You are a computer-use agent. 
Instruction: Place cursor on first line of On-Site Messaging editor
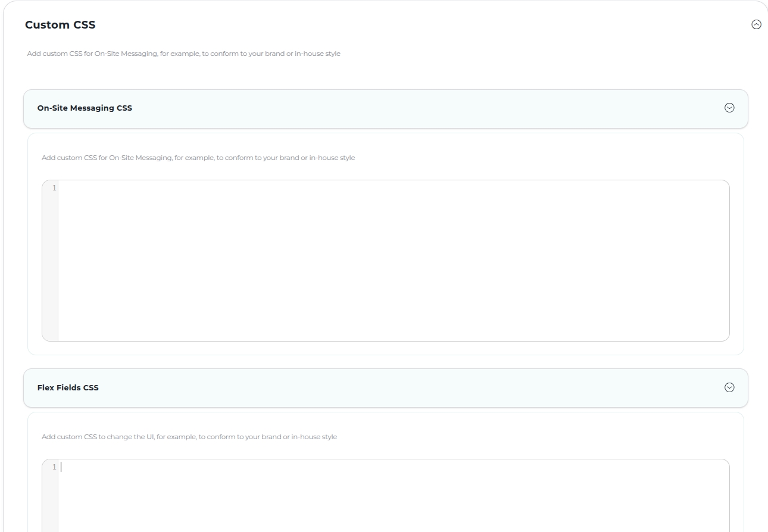394,188
